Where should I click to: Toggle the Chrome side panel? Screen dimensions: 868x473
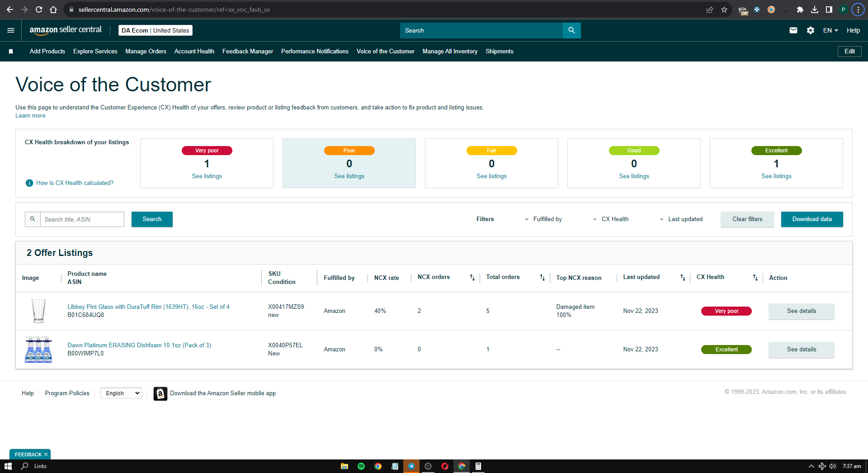pos(829,9)
